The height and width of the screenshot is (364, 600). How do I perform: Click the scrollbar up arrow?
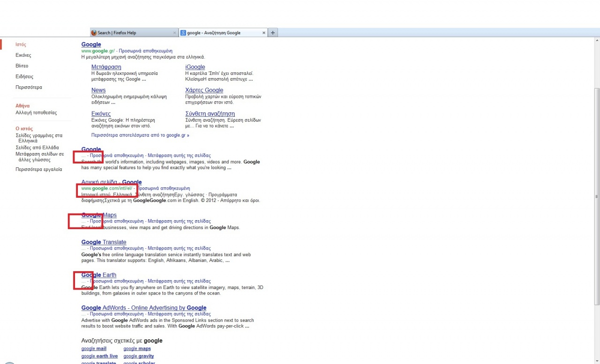[x=597, y=41]
